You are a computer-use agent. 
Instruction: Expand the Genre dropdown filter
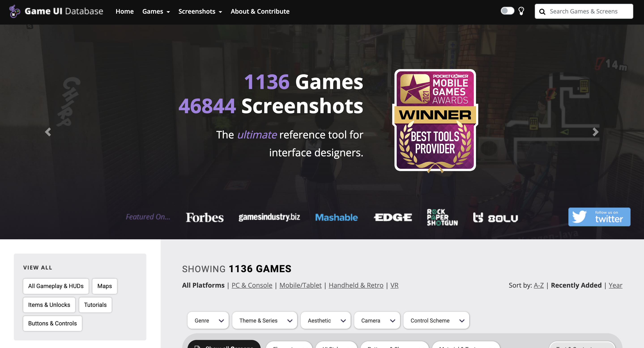coord(208,320)
